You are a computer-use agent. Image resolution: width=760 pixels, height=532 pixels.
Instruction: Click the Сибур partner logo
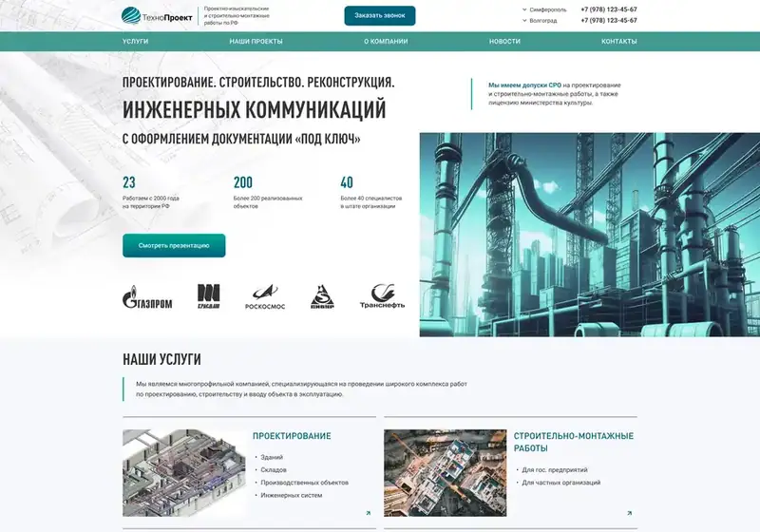[x=322, y=296]
